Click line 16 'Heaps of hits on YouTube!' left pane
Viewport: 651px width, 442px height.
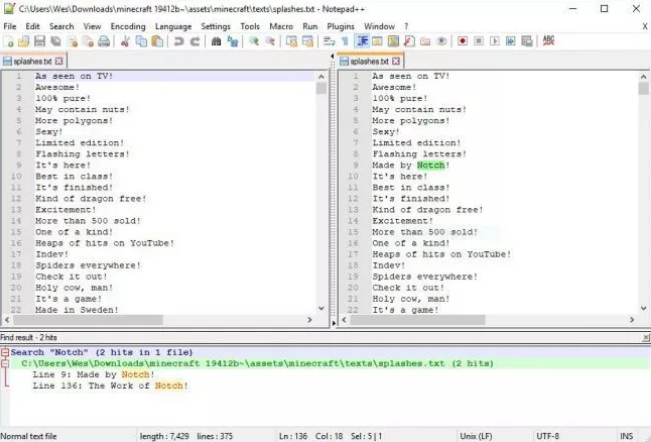[105, 243]
